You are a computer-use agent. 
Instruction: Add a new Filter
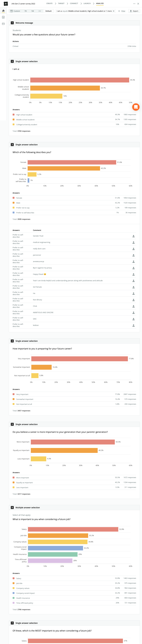click(122, 11)
